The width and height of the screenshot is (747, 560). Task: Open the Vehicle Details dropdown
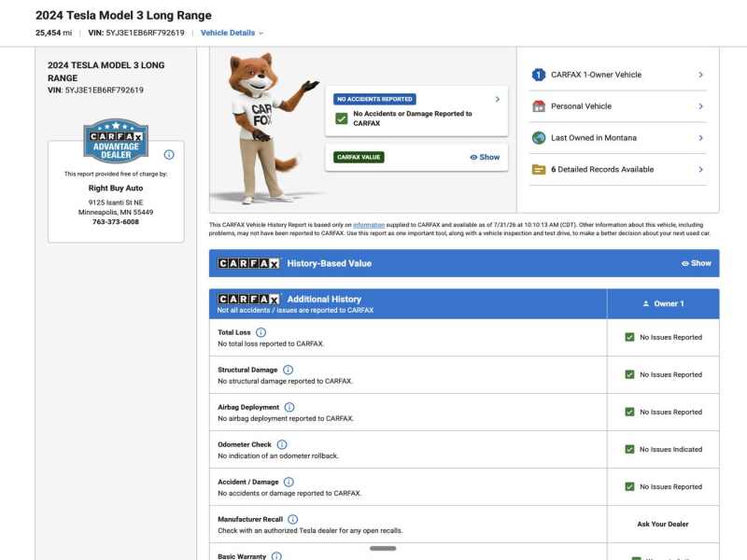pyautogui.click(x=232, y=33)
